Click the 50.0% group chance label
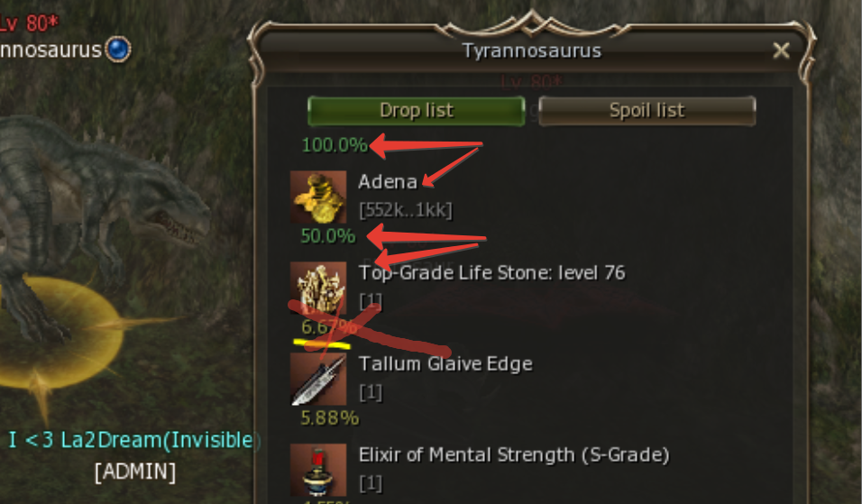Image resolution: width=862 pixels, height=504 pixels. pyautogui.click(x=328, y=236)
